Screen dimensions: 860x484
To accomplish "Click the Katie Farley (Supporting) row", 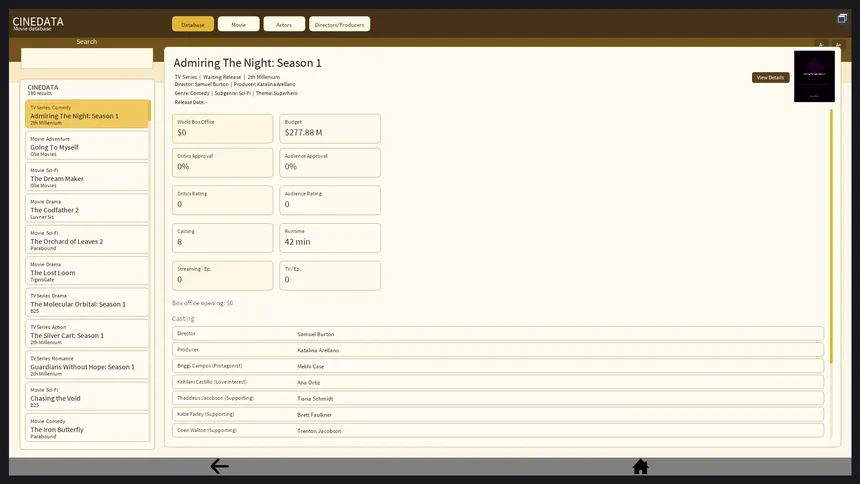I will click(497, 414).
